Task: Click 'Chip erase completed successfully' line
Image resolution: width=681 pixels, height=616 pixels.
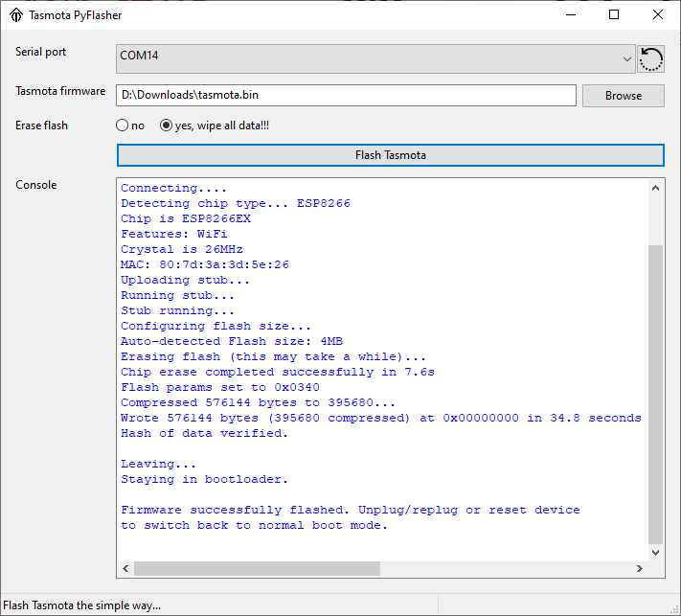Action: [278, 373]
